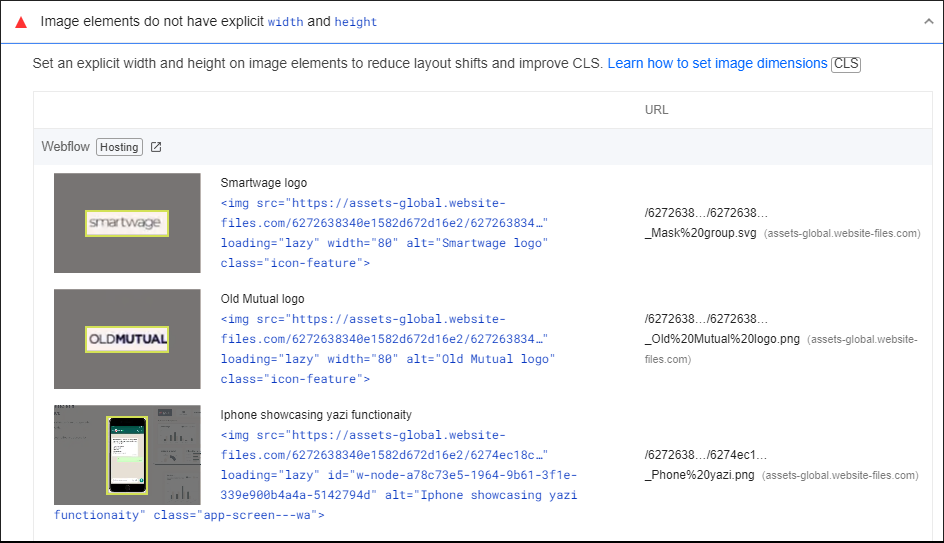Click the 'Smartwage logo' element label
Viewport: 944px width, 543px height.
point(264,183)
